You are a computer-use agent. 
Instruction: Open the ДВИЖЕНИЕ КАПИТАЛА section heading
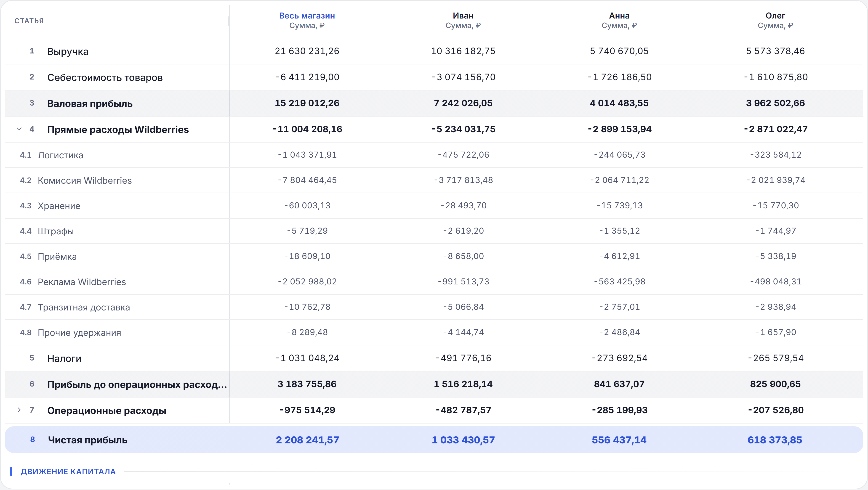point(68,471)
